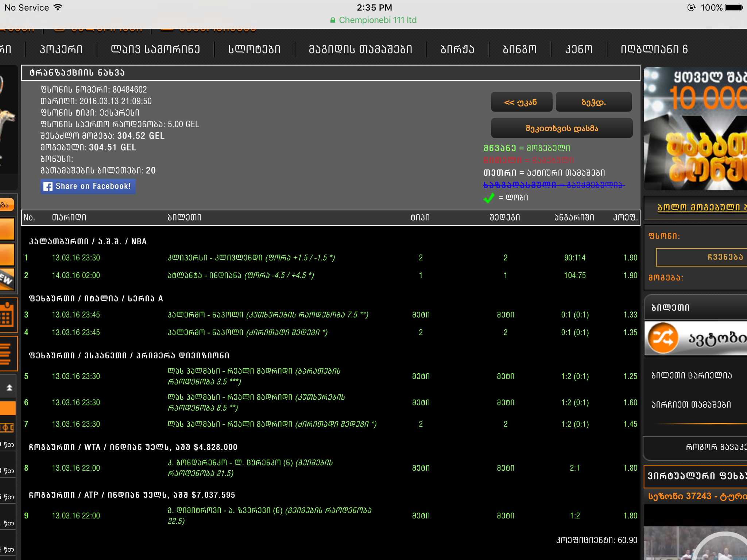This screenshot has width=747, height=560.
Task: Click the green checkmark legend icon
Action: click(x=488, y=198)
